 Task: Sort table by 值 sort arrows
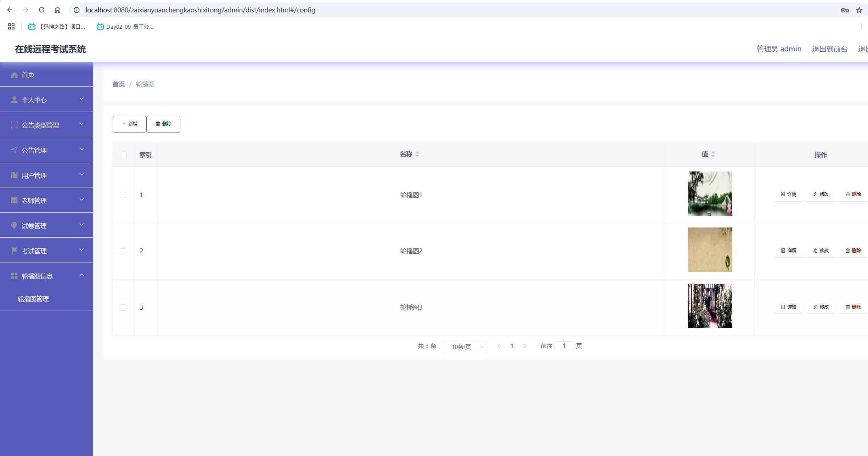(x=713, y=154)
